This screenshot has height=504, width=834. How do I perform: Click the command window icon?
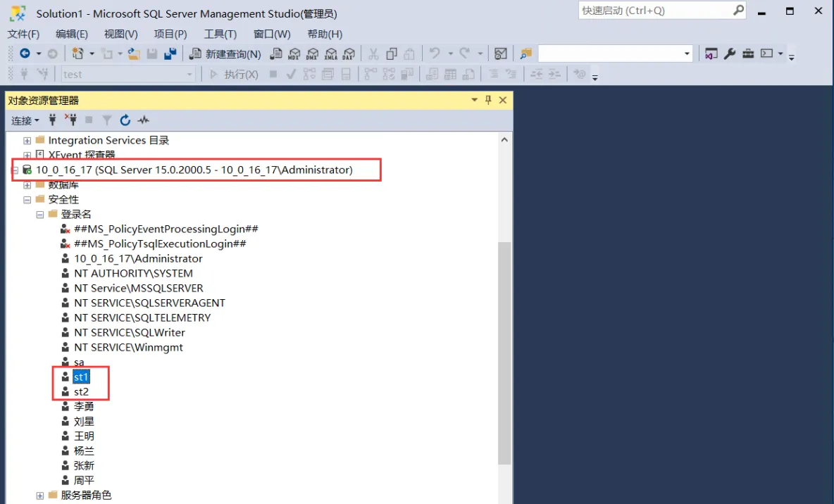coord(766,53)
